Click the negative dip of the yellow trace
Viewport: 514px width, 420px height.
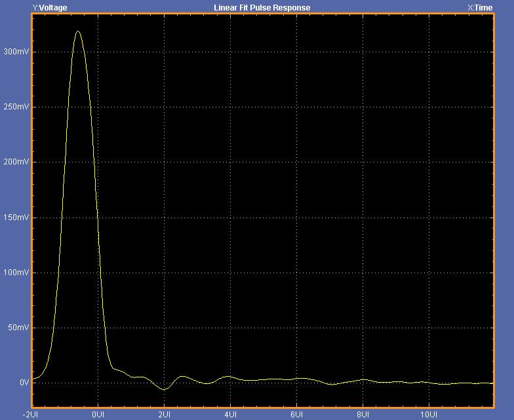pos(164,389)
